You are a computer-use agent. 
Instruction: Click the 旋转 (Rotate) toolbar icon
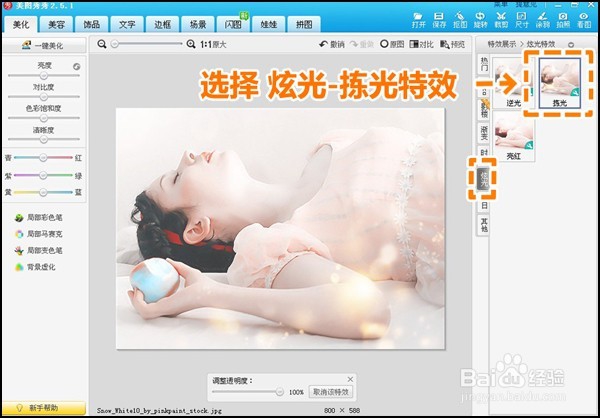(x=481, y=20)
